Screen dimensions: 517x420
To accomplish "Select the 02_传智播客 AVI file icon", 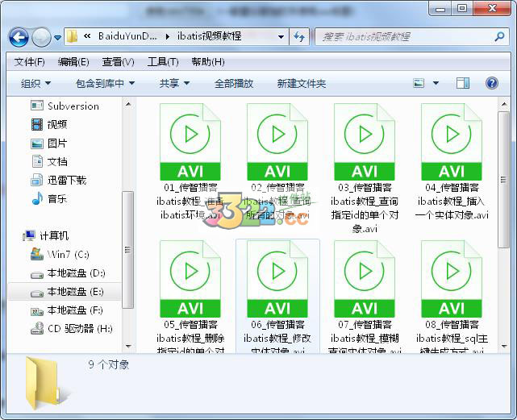I will [x=277, y=142].
